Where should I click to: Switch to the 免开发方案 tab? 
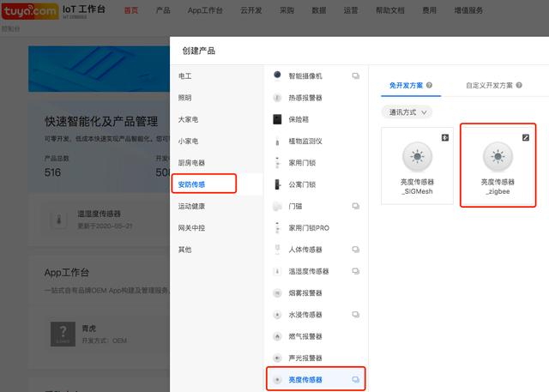pos(406,86)
